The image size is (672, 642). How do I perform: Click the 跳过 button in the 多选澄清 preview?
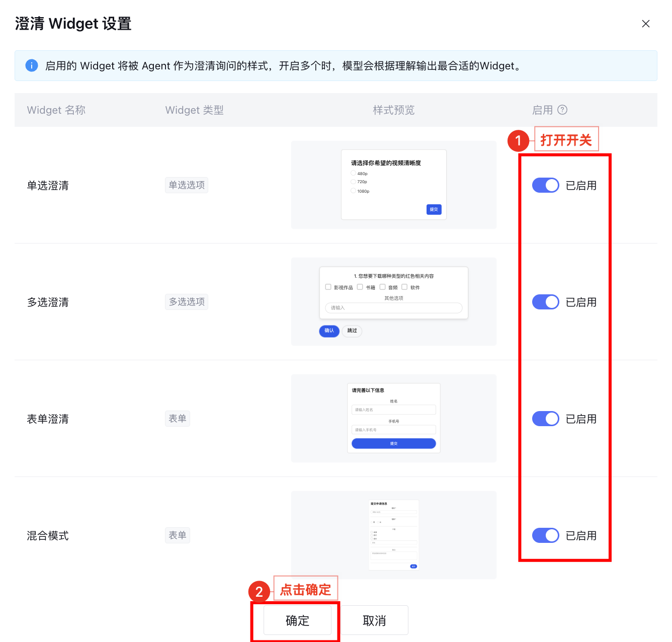pos(352,331)
